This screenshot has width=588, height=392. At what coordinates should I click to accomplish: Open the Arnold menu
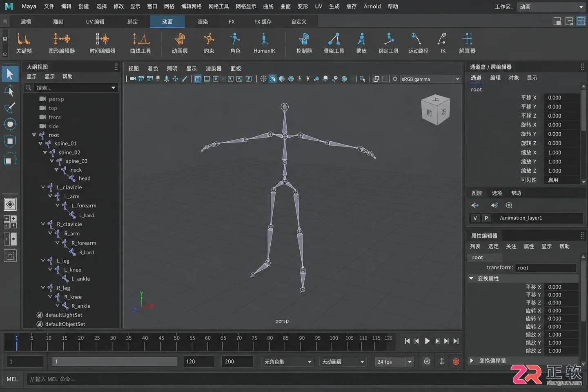coord(372,7)
